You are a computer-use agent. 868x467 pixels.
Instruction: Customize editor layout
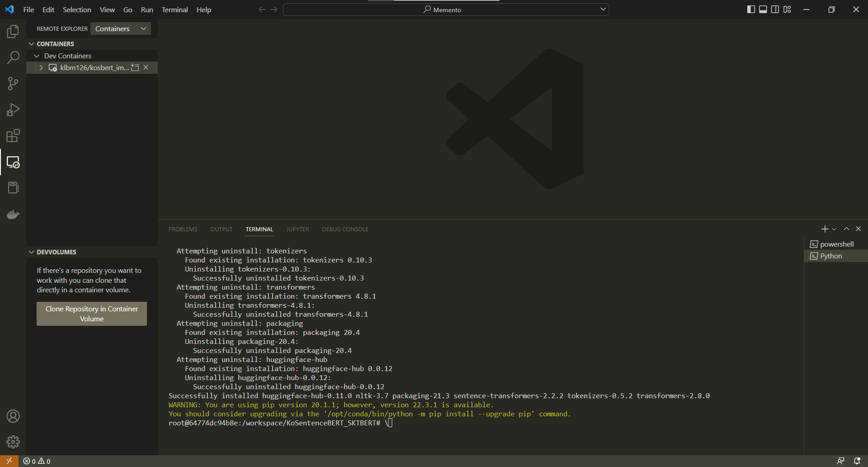787,10
